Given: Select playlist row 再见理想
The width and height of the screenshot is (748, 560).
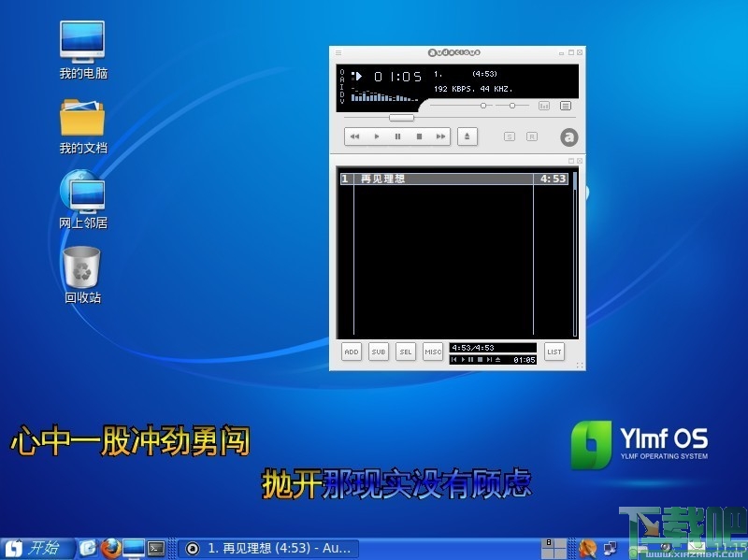Looking at the screenshot, I should click(454, 179).
